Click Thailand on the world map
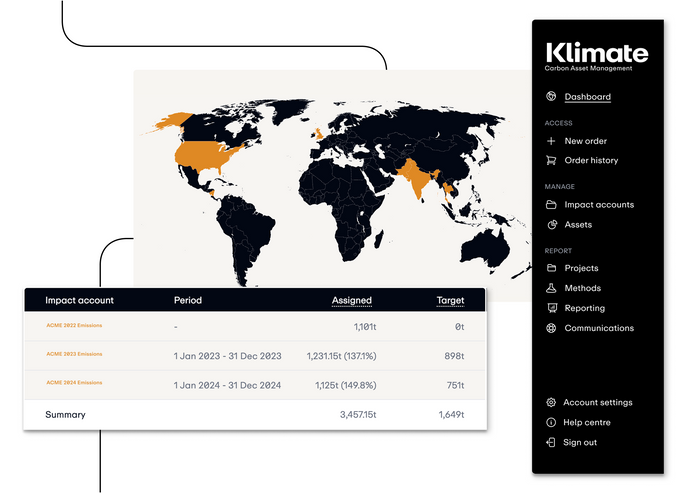Viewport: 700px width, 493px height. coord(450,188)
